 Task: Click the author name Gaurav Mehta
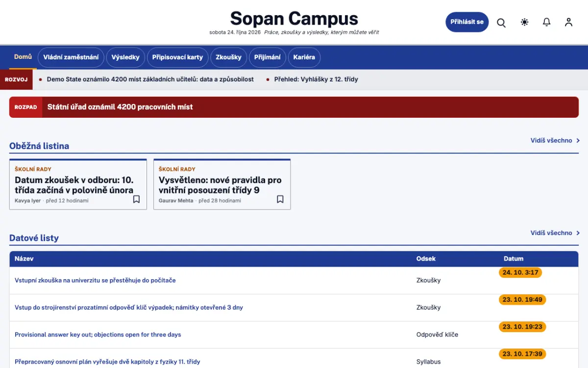click(176, 201)
